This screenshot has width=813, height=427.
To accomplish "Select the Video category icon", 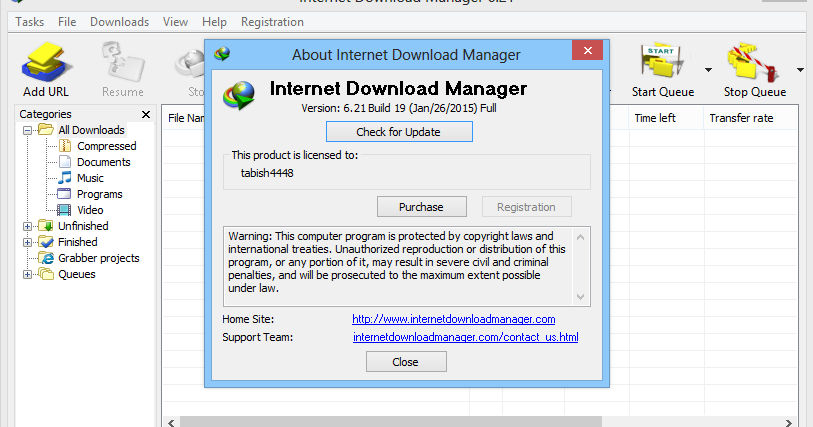I will point(64,210).
